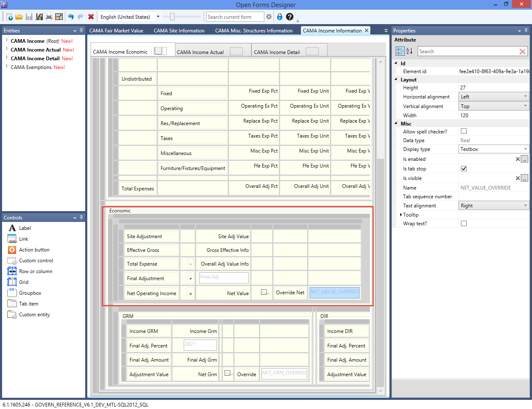Viewport: 532px width, 409px height.
Task: Enable the Allow spell checker checkbox
Action: [x=464, y=131]
